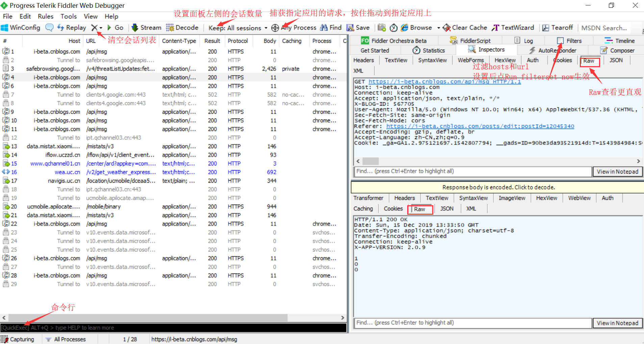Open the Rules menu

(x=45, y=16)
